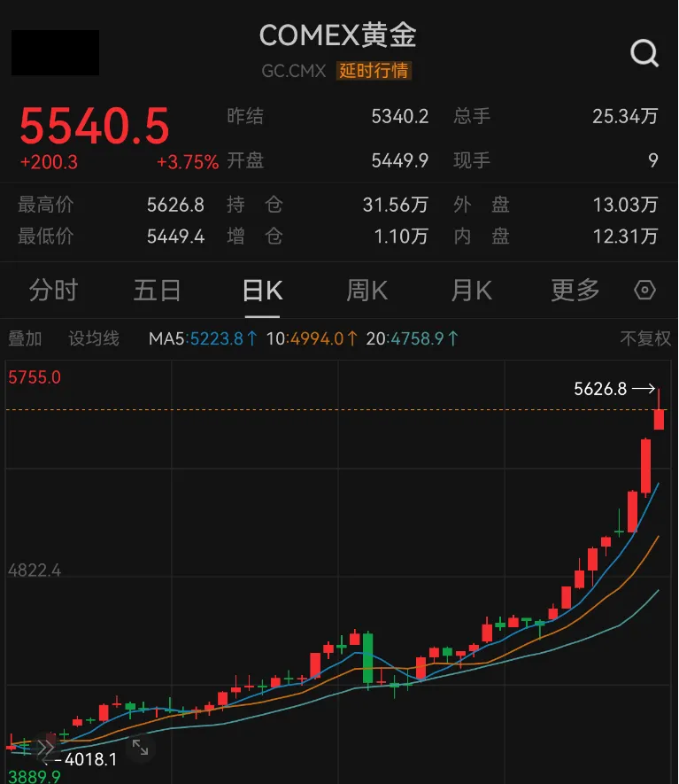Open chart settings hexagon icon
This screenshot has width=679, height=784.
tap(644, 290)
